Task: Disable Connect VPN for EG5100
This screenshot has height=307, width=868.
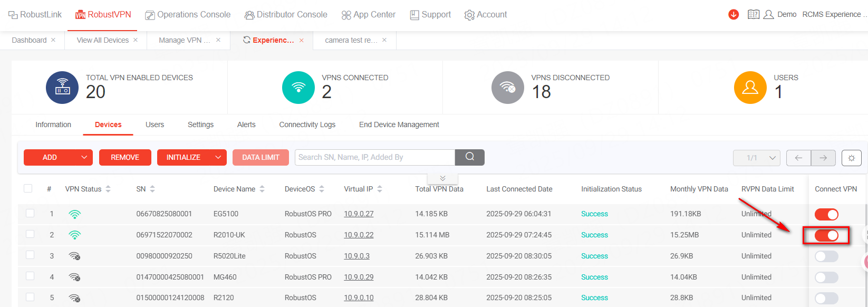Action: click(826, 214)
